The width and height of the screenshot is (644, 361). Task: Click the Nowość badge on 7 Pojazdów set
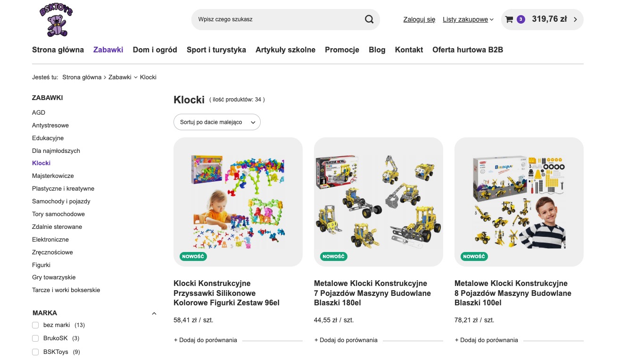pyautogui.click(x=334, y=256)
